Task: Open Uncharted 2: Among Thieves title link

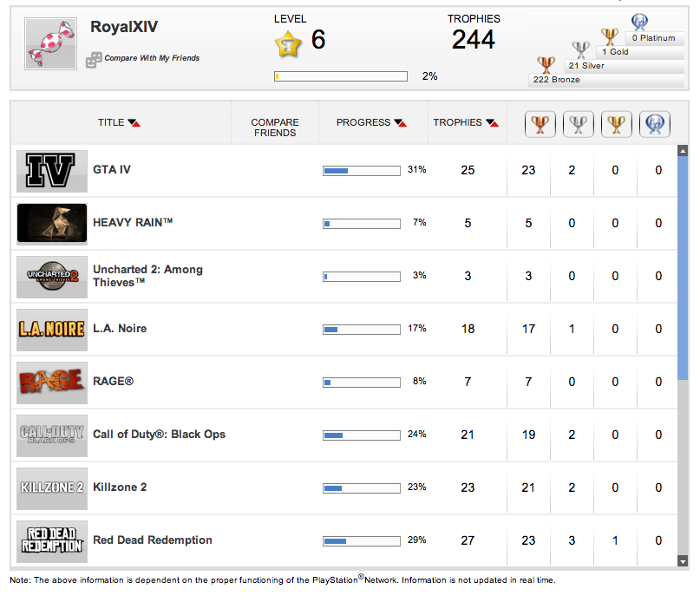Action: pyautogui.click(x=147, y=276)
